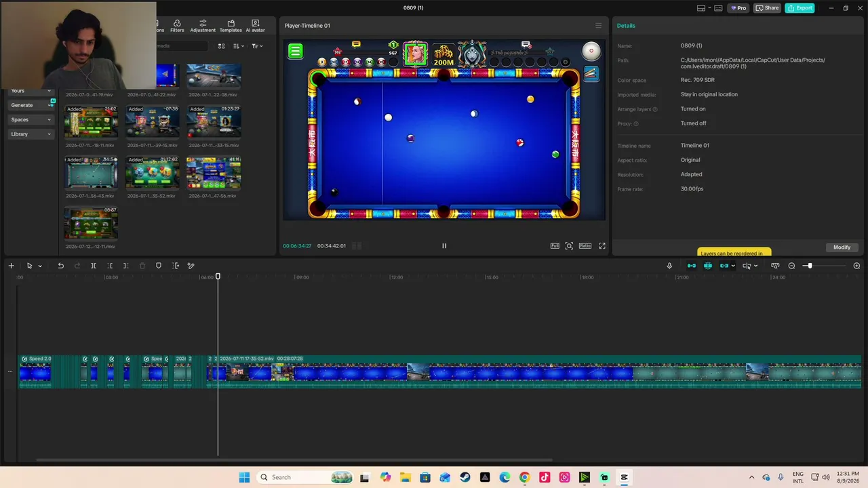The width and height of the screenshot is (868, 488).
Task: Click the timeline zoom slider handle
Action: tap(808, 266)
